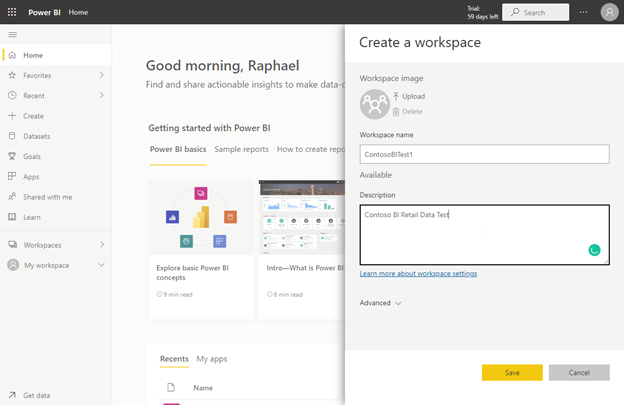Click inside the Description text area
Viewport: 624px width, 405px height.
[484, 235]
